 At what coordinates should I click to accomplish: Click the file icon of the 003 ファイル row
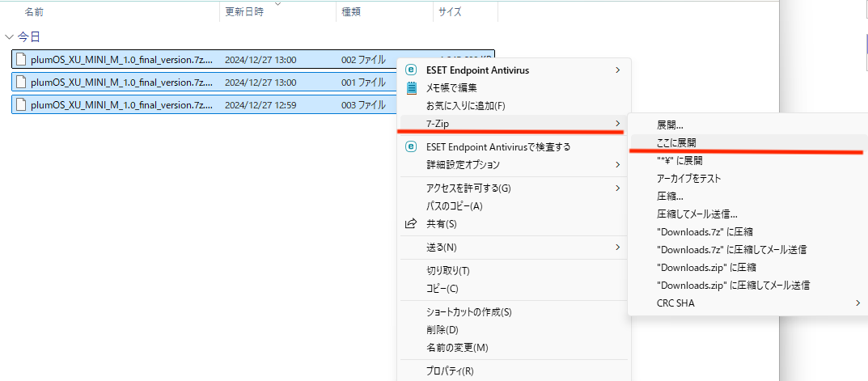click(21, 104)
